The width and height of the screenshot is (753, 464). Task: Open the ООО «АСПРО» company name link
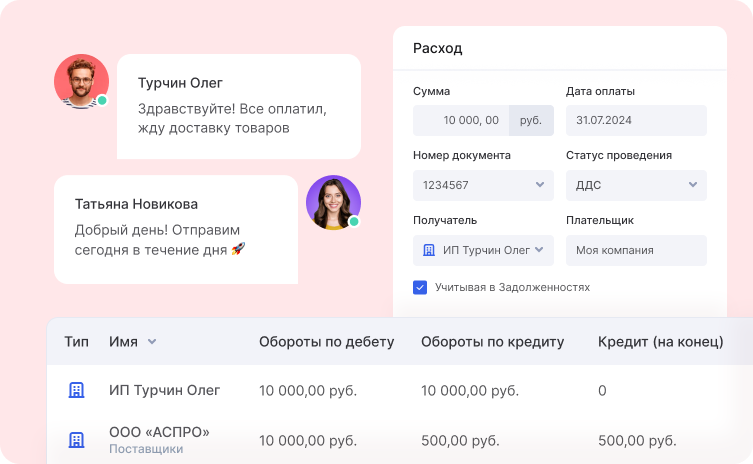159,432
